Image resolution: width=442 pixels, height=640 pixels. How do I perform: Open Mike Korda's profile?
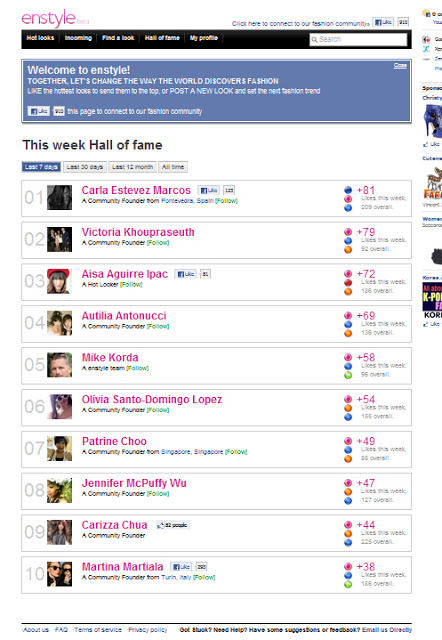[110, 358]
